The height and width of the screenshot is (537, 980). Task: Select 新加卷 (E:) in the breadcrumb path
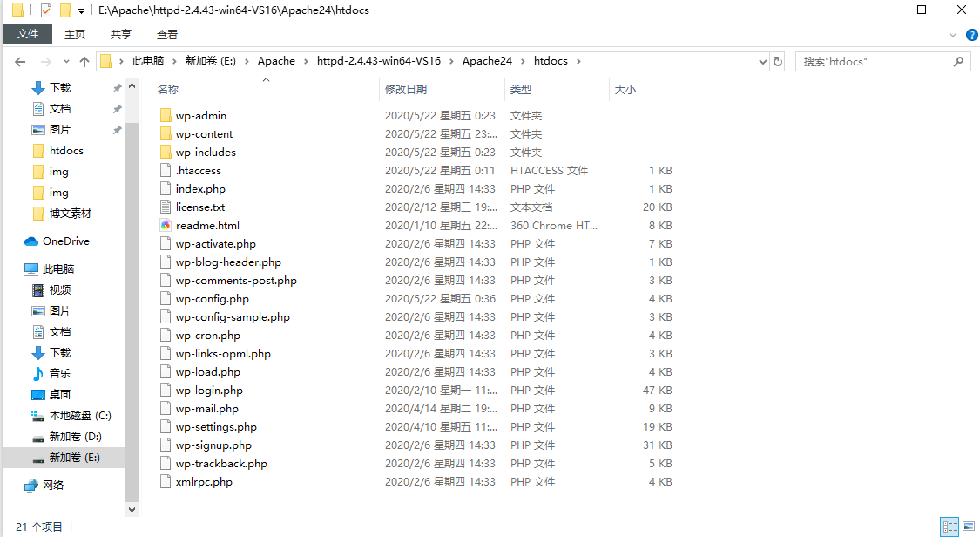211,61
